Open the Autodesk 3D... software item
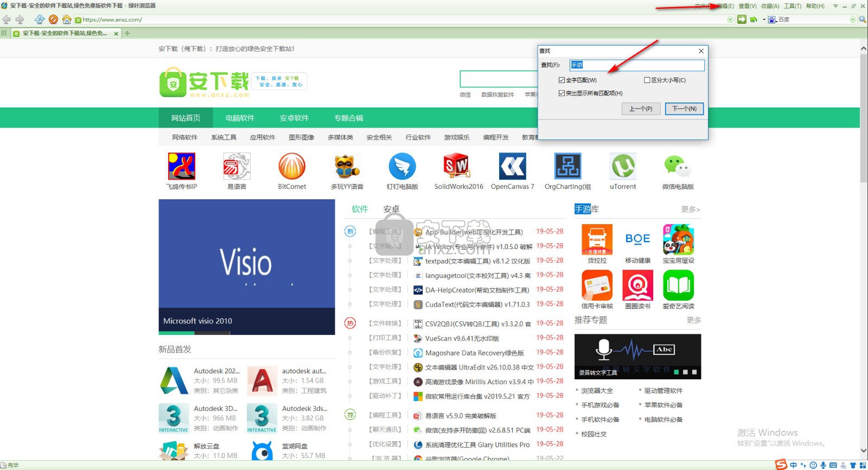868x470 pixels. point(215,409)
